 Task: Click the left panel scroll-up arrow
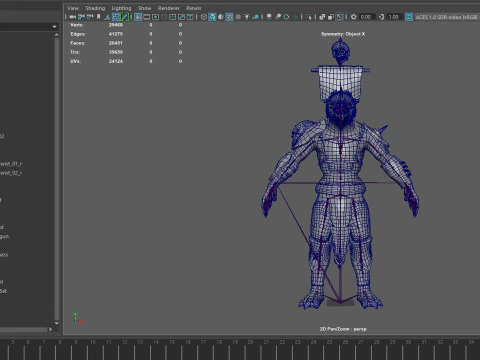pyautogui.click(x=56, y=35)
